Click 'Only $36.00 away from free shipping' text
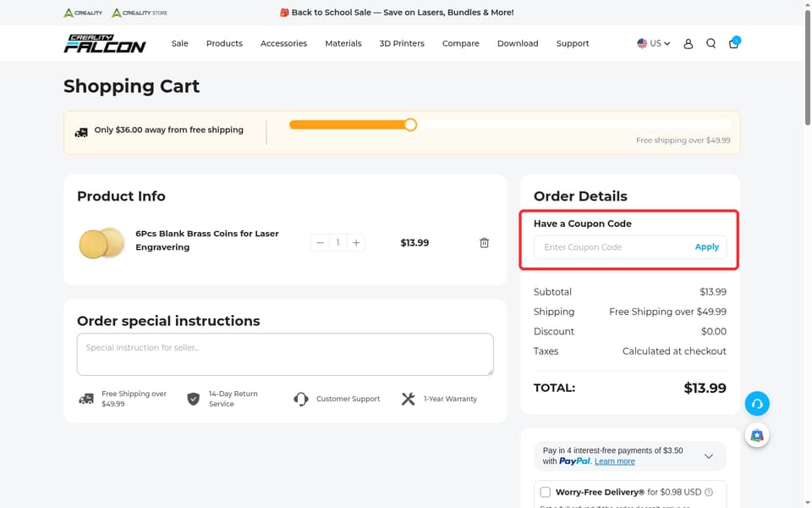The height and width of the screenshot is (508, 812). point(169,130)
